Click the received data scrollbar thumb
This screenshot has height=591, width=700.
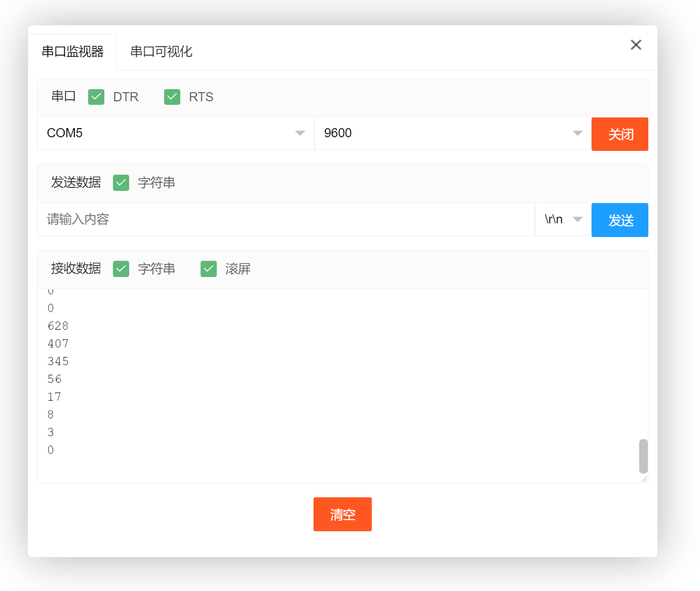(x=643, y=456)
